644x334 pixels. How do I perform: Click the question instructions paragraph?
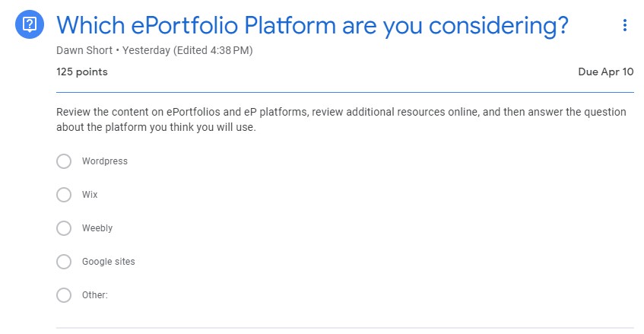(341, 119)
